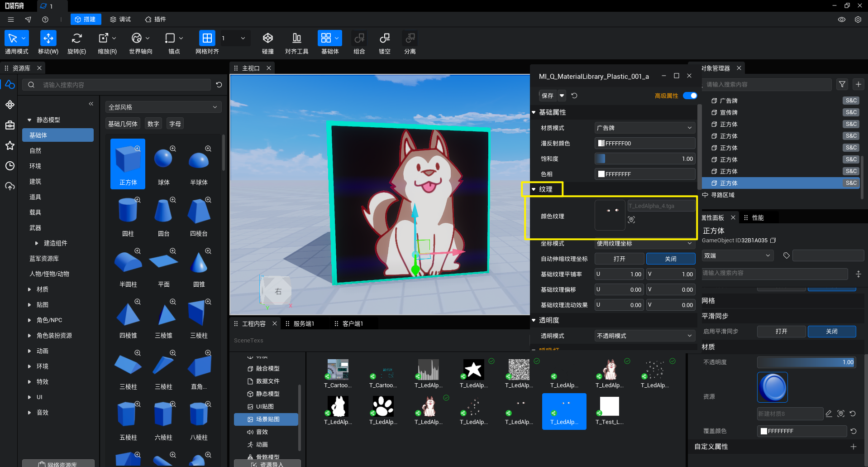Viewport: 868px width, 467px height.
Task: Toggle S&C badge on 广告牌 row
Action: [x=851, y=101]
